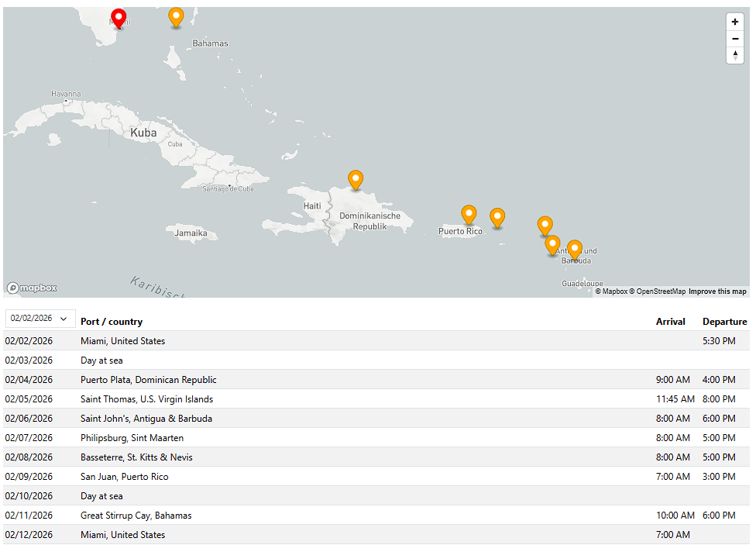Open the © Mapbox attribution link
Screen dimensions: 756x545
(x=610, y=291)
